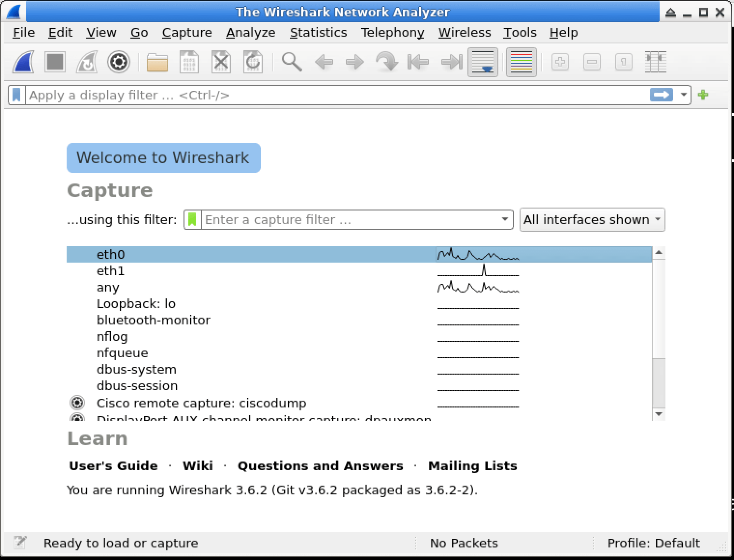Open the Capture menu

(187, 32)
